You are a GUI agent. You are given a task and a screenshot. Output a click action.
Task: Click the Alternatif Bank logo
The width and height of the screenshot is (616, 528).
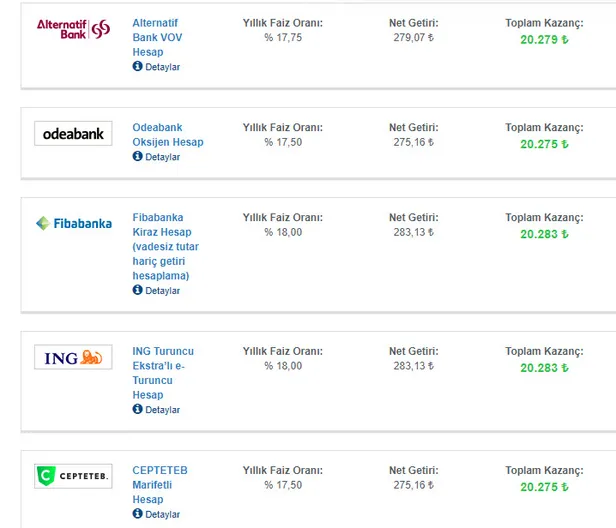[73, 28]
